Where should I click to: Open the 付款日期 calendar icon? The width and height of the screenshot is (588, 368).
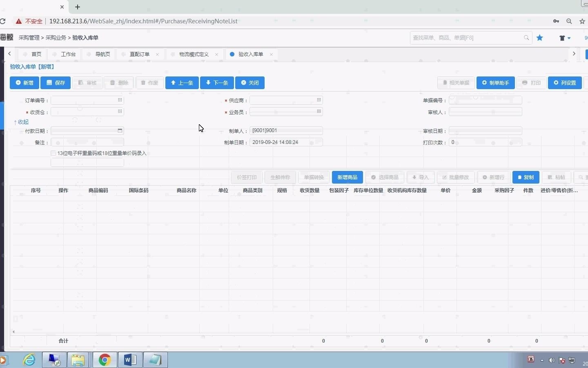point(120,130)
